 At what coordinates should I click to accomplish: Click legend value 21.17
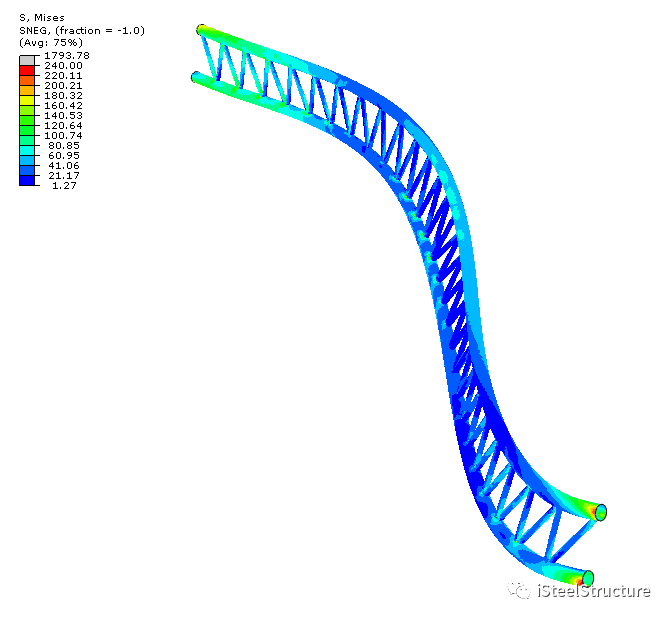coord(64,175)
